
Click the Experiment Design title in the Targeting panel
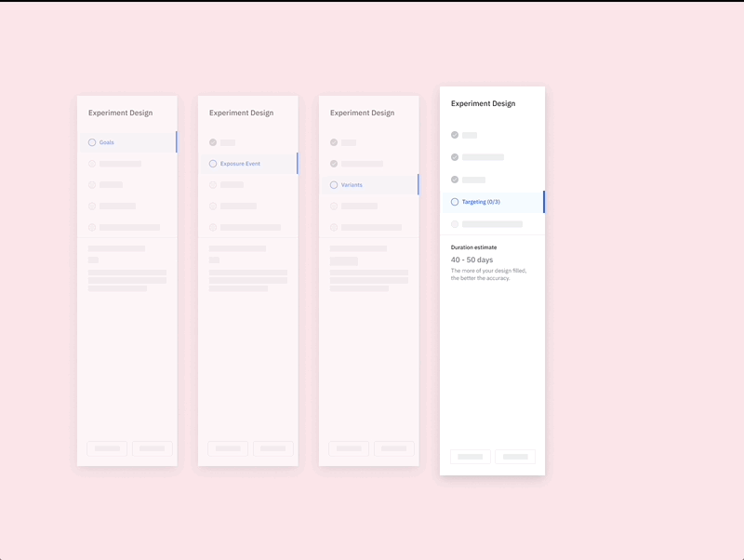click(483, 103)
